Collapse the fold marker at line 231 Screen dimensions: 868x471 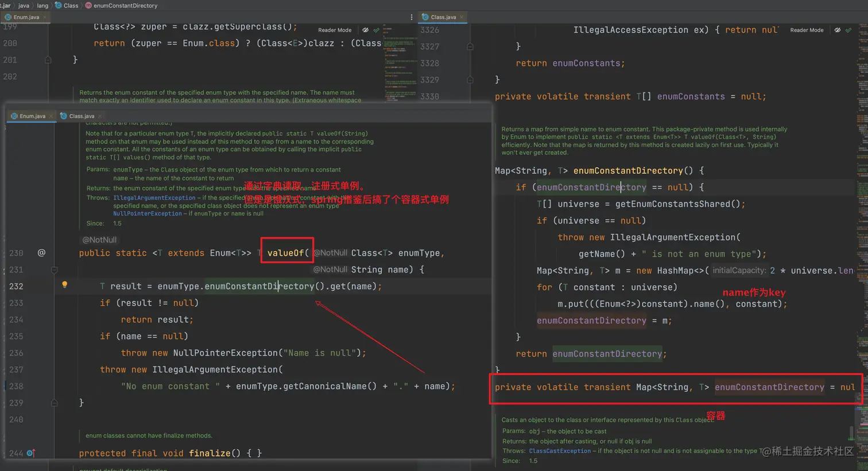click(54, 270)
